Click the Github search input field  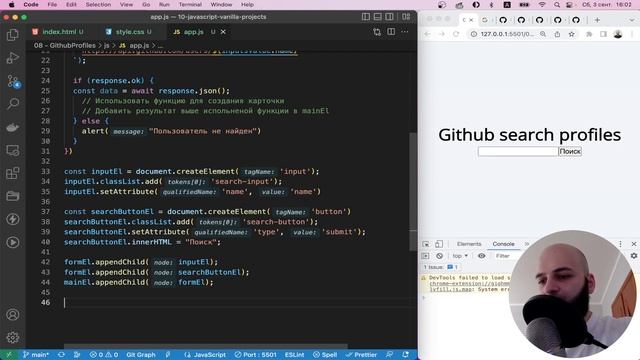tap(518, 151)
